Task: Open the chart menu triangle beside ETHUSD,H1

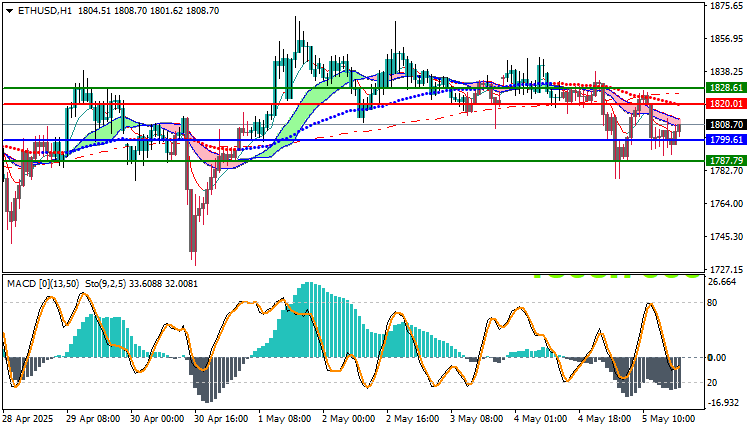Action: [x=10, y=11]
